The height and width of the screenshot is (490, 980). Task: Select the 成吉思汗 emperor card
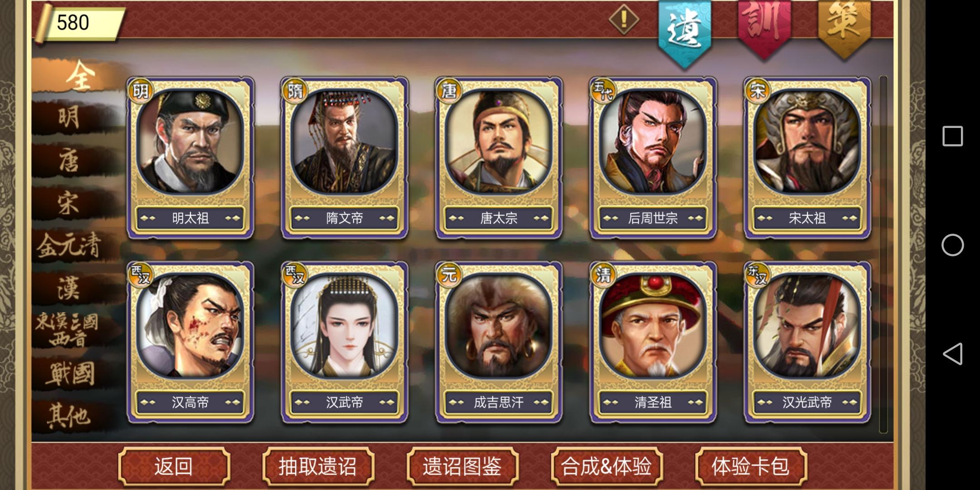pos(499,342)
